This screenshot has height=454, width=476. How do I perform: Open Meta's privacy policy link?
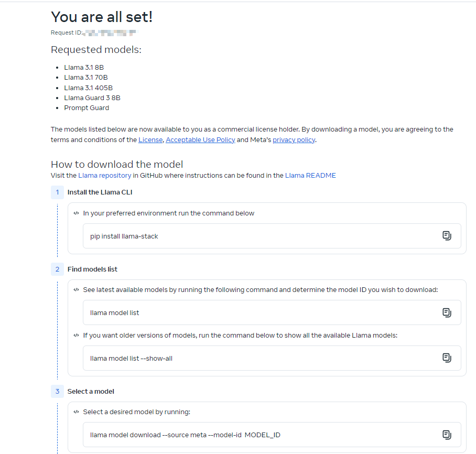click(294, 140)
